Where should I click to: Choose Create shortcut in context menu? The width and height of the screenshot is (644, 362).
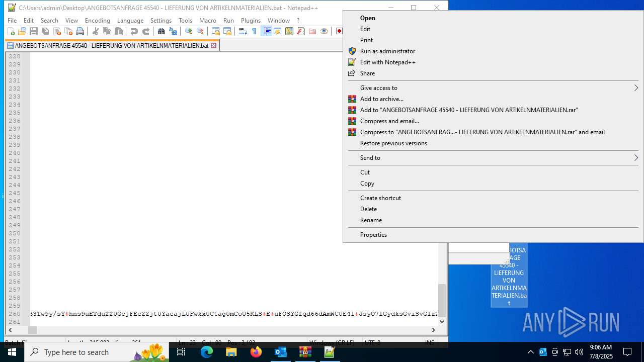click(x=380, y=198)
